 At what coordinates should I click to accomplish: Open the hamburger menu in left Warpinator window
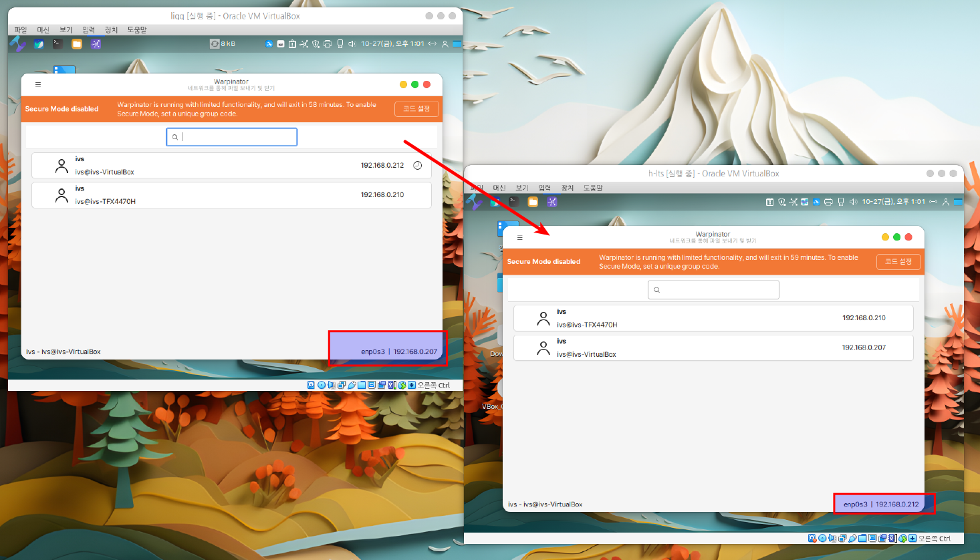pyautogui.click(x=38, y=84)
